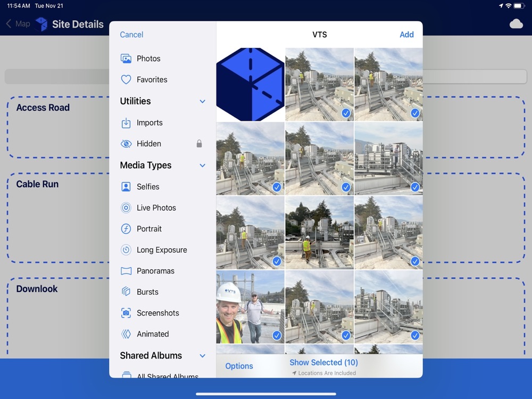Deselect checkmark on second row right equipment photo
The height and width of the screenshot is (399, 532).
[415, 187]
